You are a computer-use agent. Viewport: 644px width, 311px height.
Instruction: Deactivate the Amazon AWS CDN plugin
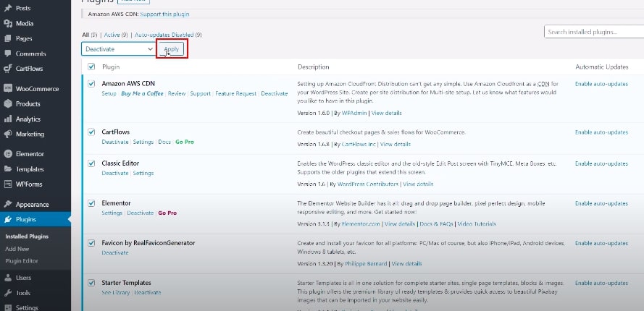pyautogui.click(x=275, y=93)
